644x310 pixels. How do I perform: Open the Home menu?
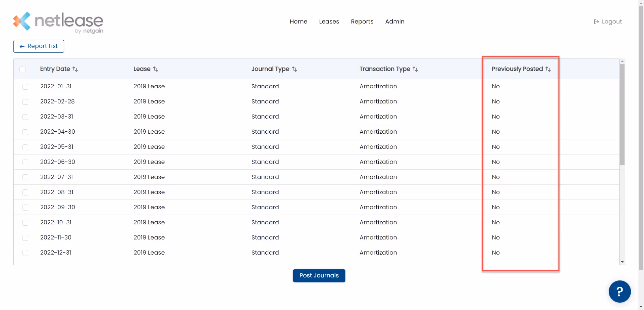pyautogui.click(x=299, y=21)
